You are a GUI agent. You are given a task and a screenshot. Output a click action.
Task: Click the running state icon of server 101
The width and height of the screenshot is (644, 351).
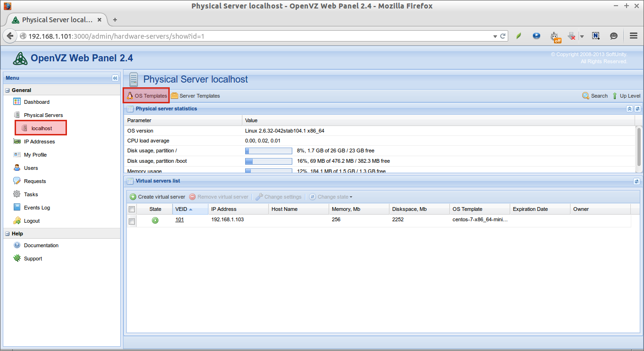(155, 220)
